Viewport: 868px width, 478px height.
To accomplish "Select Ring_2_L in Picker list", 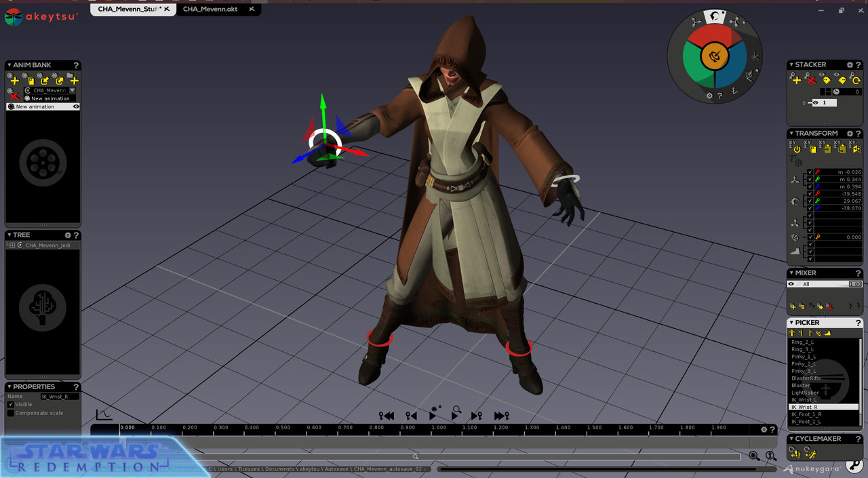I will pos(823,342).
